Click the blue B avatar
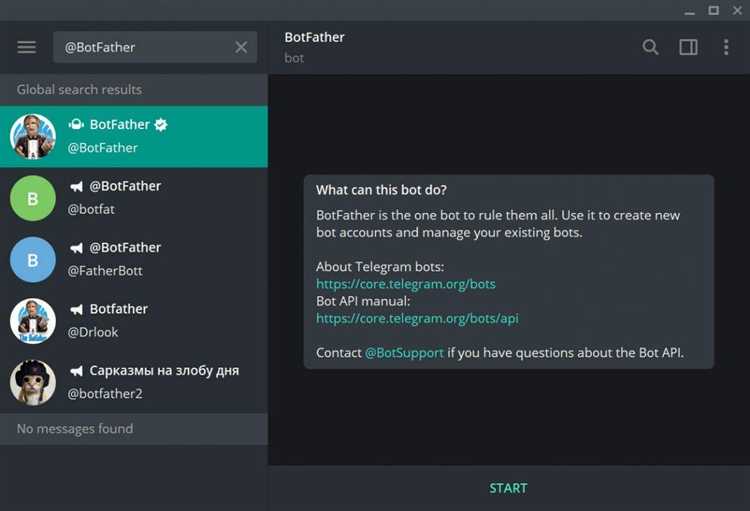The width and height of the screenshot is (750, 511). pos(33,260)
